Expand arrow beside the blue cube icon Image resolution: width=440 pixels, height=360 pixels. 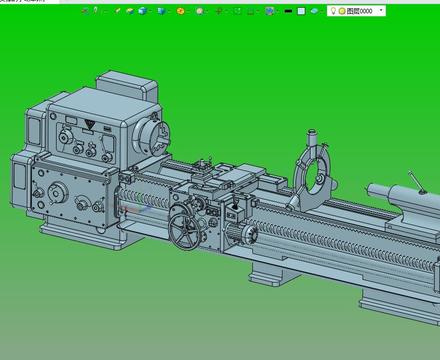(150, 12)
